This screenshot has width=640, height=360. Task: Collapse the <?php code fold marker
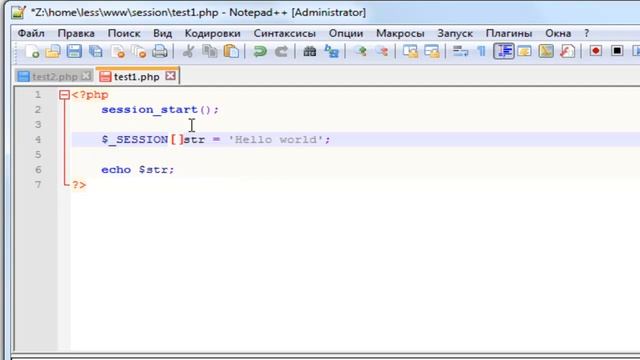tap(64, 95)
